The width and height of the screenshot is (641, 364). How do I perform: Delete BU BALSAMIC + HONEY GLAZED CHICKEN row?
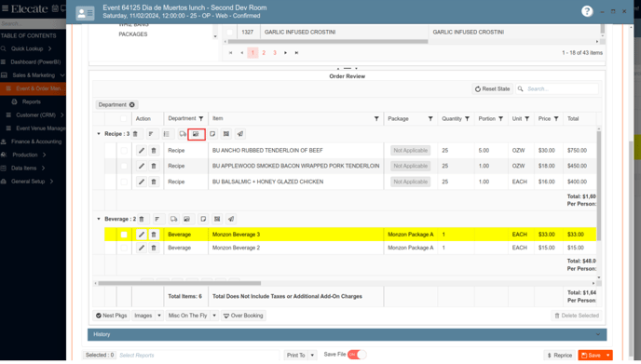pos(154,182)
